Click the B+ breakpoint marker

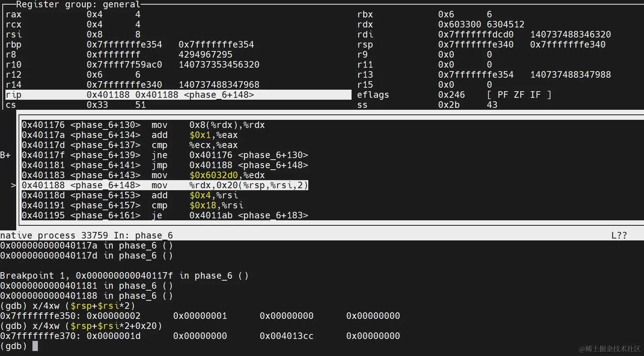pos(5,155)
